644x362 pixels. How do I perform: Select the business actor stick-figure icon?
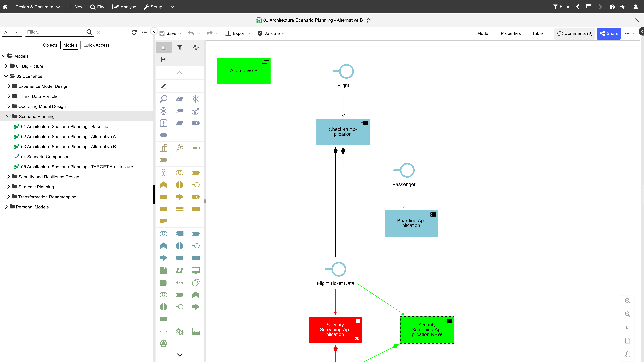pyautogui.click(x=164, y=173)
